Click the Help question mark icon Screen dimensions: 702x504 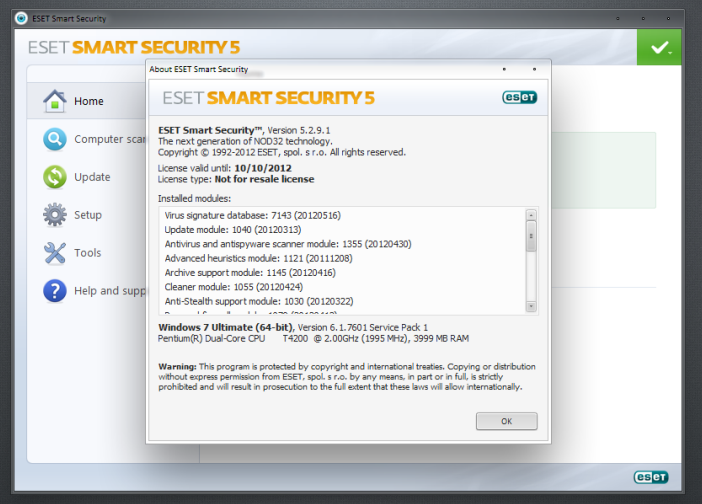(55, 291)
